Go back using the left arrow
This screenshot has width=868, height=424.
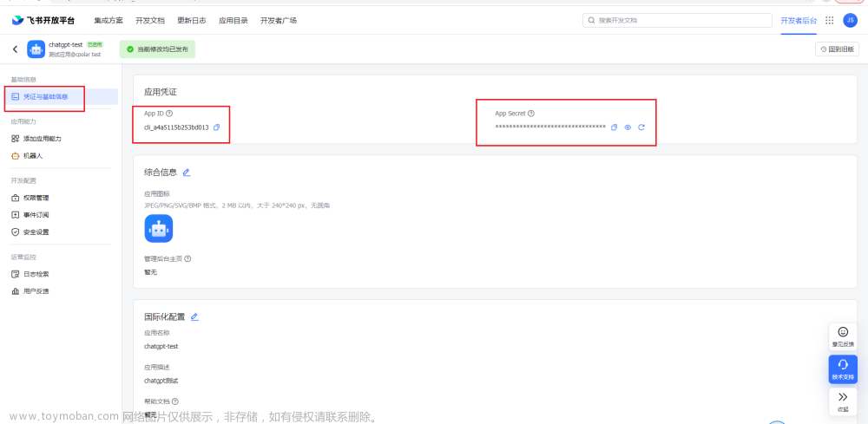click(15, 49)
